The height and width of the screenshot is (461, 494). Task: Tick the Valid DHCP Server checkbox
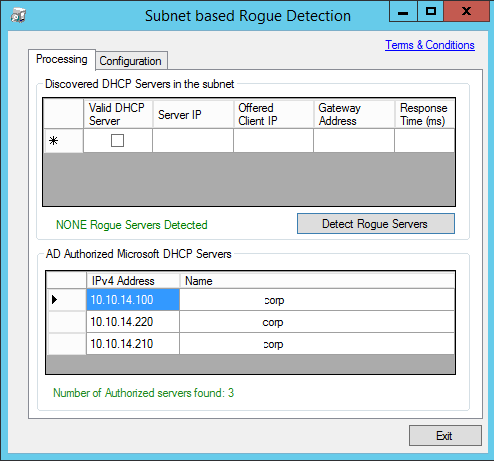(x=117, y=140)
